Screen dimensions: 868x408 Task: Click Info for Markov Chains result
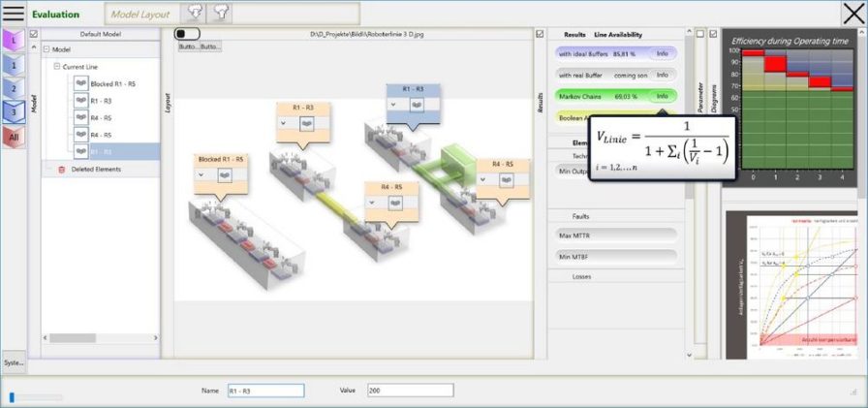pyautogui.click(x=662, y=96)
